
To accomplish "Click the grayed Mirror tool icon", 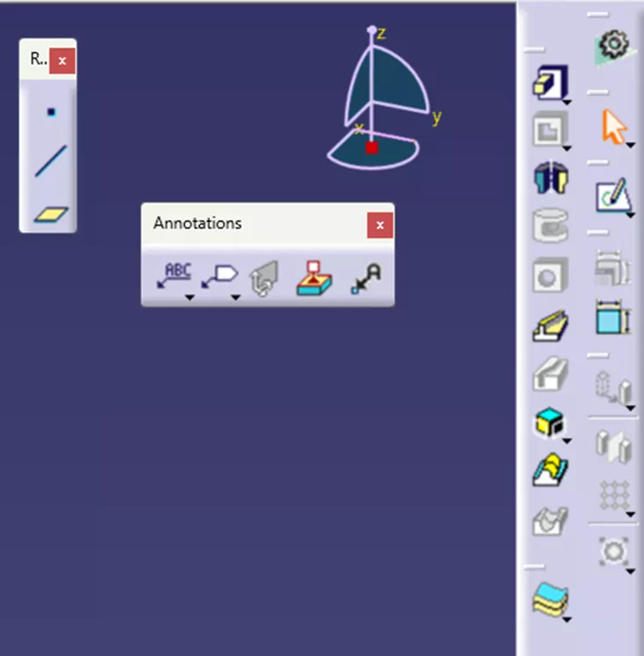I will point(613,447).
